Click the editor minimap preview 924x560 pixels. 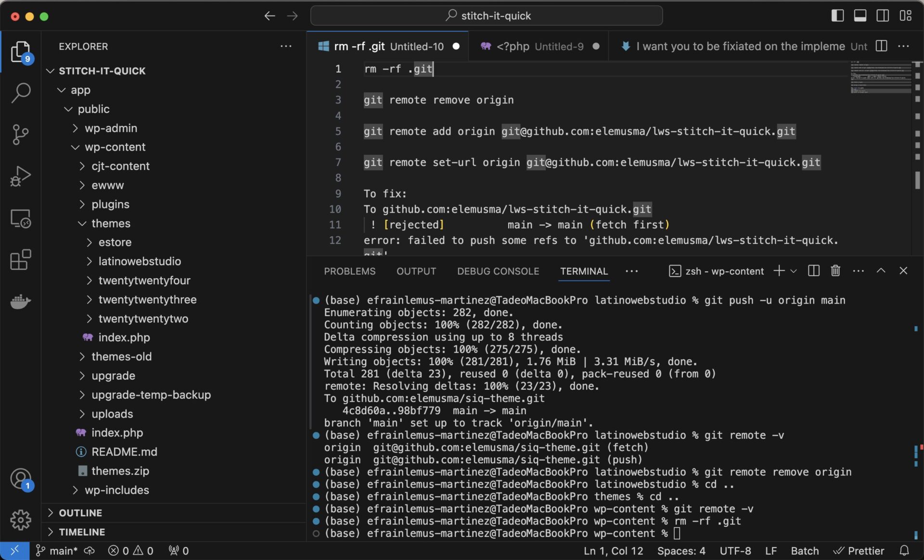[880, 77]
